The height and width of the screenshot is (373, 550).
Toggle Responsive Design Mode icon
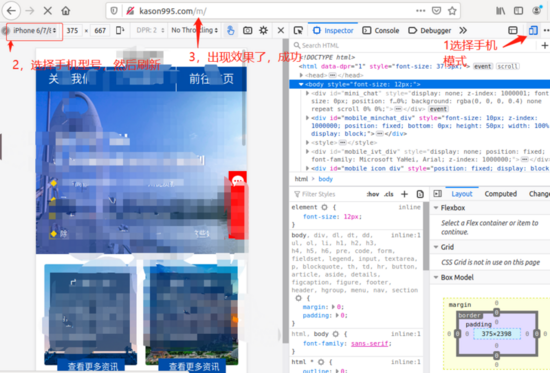533,31
